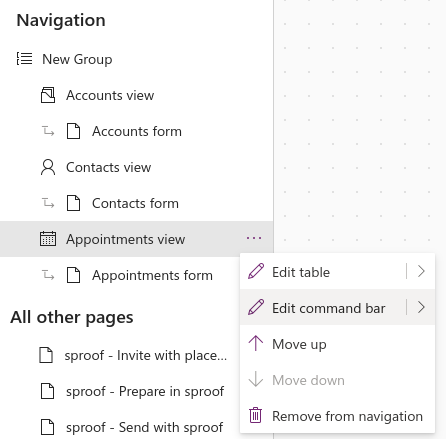Open the more options ellipsis for Appointments view
This screenshot has width=446, height=439.
[254, 238]
